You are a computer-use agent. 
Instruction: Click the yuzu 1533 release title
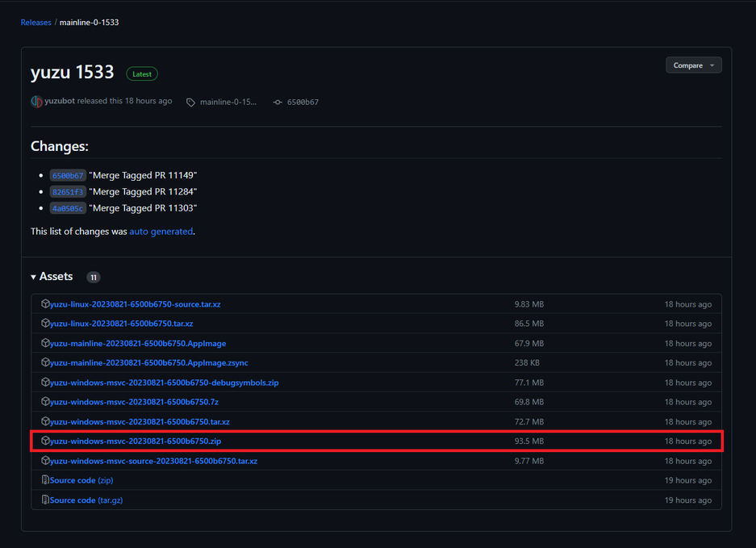click(x=73, y=73)
